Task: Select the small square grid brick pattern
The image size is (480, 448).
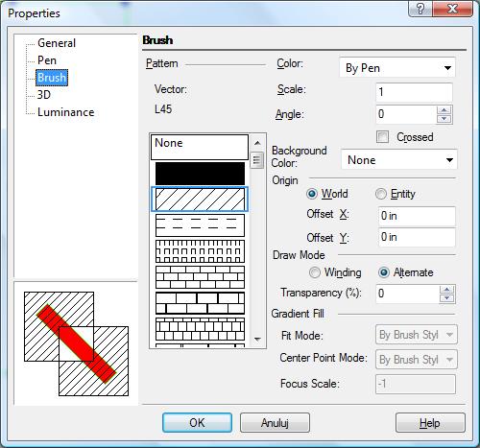Action: point(200,329)
